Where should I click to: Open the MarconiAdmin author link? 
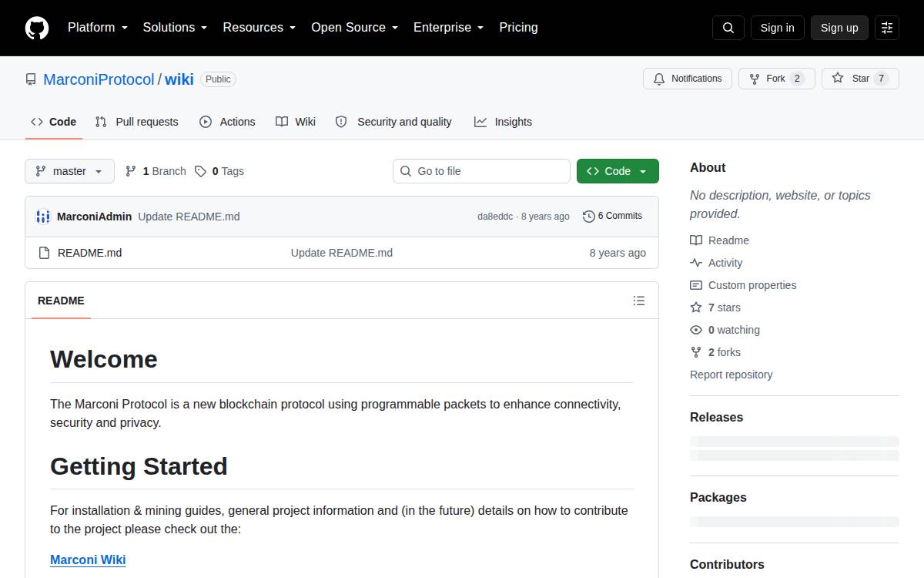(x=94, y=217)
